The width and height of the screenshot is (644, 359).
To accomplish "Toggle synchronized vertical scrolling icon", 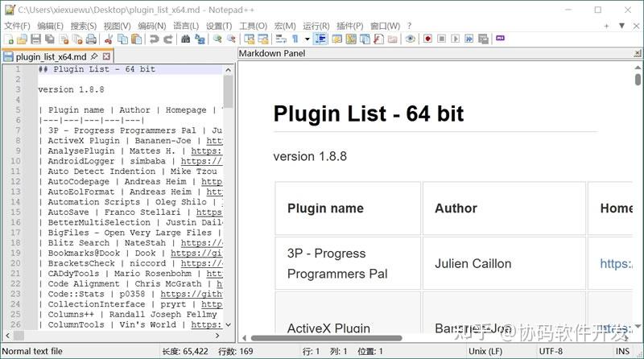I will pyautogui.click(x=249, y=39).
